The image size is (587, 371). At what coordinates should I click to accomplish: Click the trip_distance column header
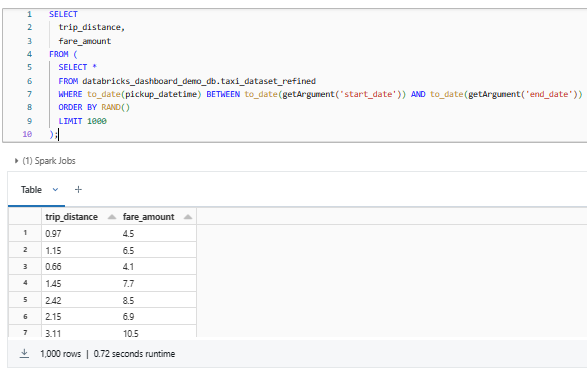pyautogui.click(x=72, y=217)
